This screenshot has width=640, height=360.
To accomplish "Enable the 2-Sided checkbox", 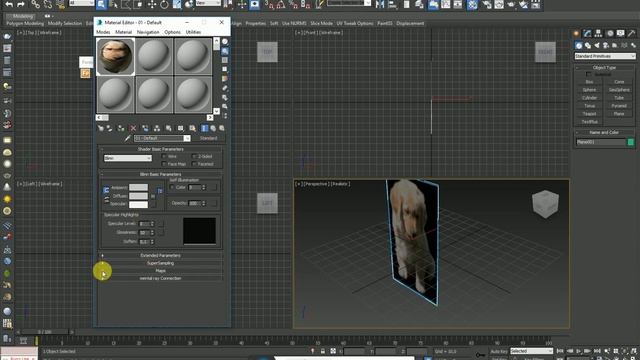I will pos(194,156).
